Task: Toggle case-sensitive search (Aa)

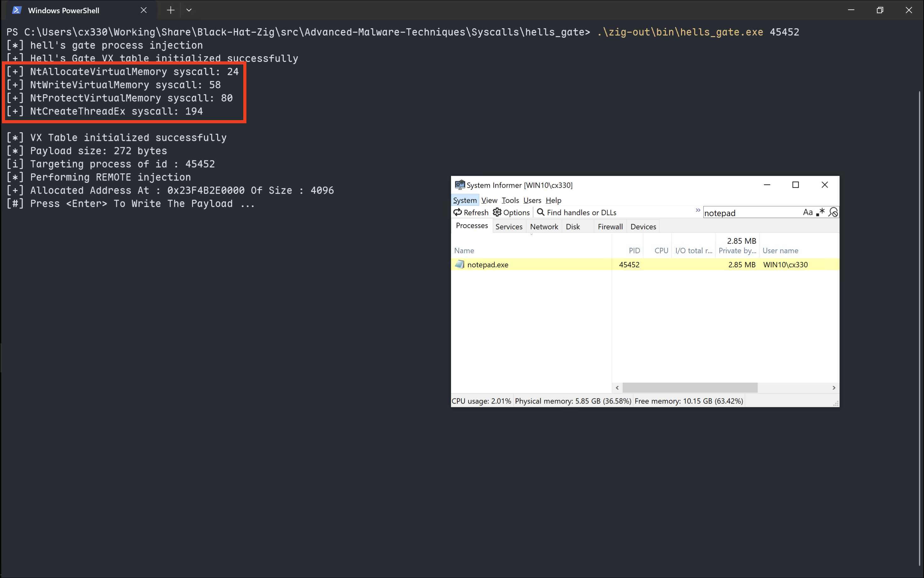Action: (x=807, y=213)
